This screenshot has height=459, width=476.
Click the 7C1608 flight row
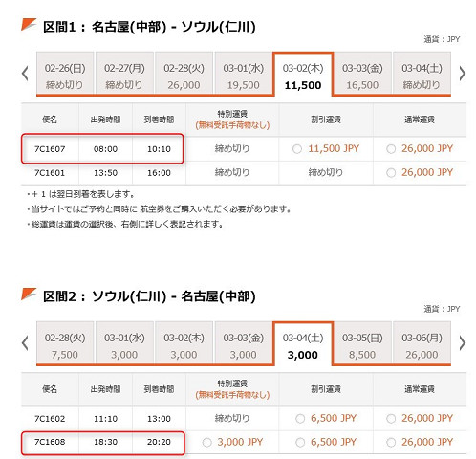pos(244,443)
